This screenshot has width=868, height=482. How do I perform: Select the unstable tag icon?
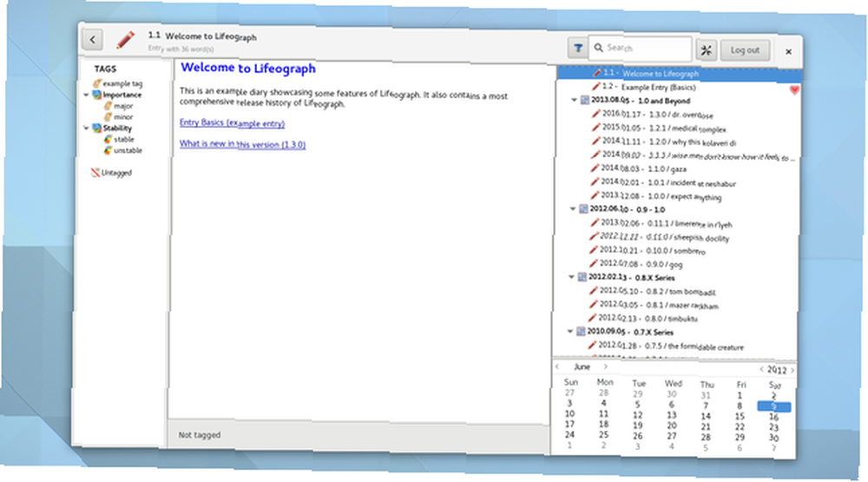[x=108, y=150]
